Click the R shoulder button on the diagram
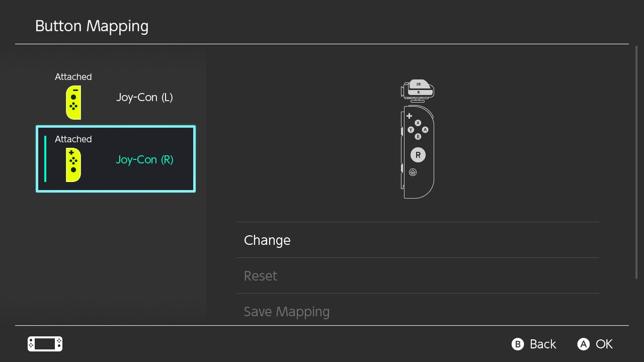Viewport: 644px width, 362px height. tap(418, 93)
